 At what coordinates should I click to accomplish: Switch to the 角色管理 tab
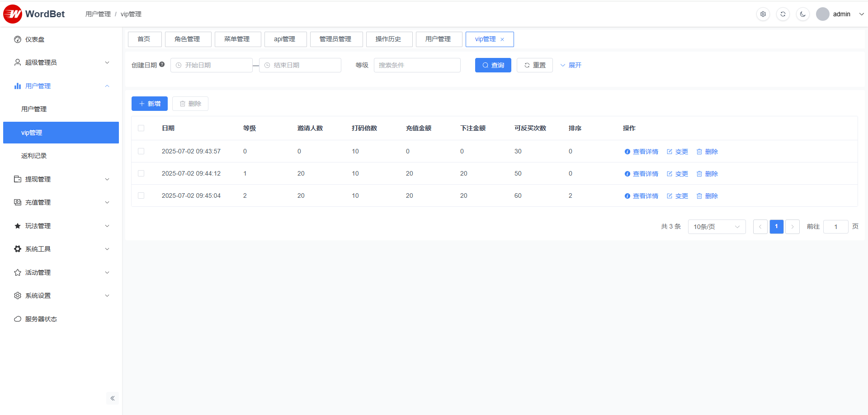(x=188, y=39)
